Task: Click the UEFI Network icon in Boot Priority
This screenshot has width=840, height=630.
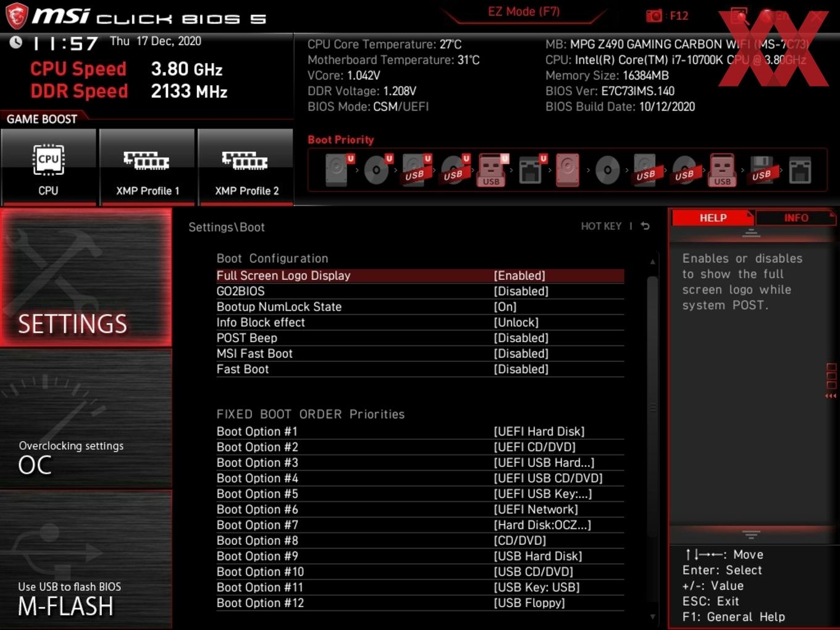Action: (x=531, y=170)
